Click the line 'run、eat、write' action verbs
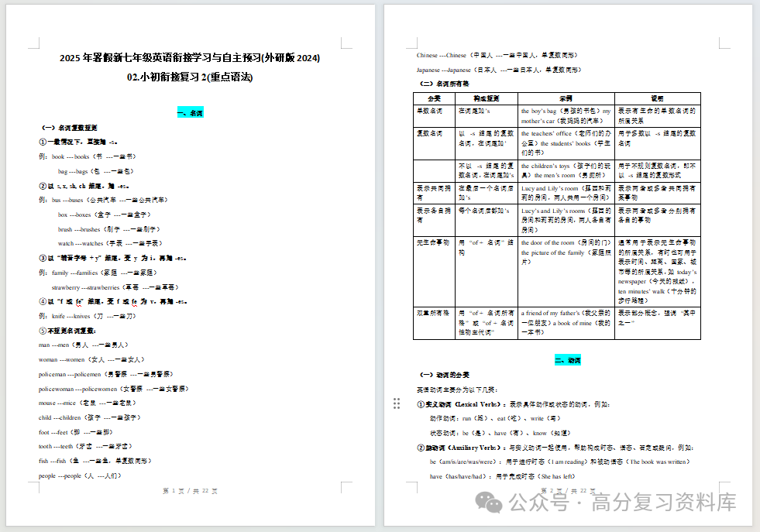The height and width of the screenshot is (532, 760). coord(495,418)
